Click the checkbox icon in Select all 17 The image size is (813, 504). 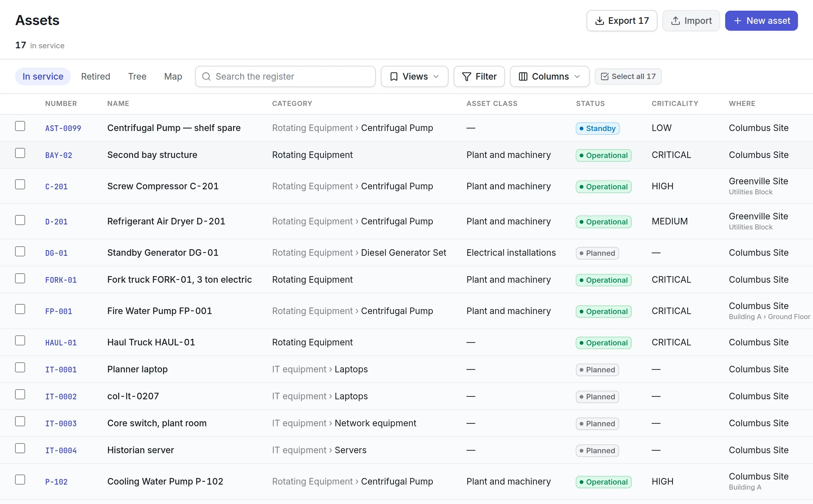point(604,76)
